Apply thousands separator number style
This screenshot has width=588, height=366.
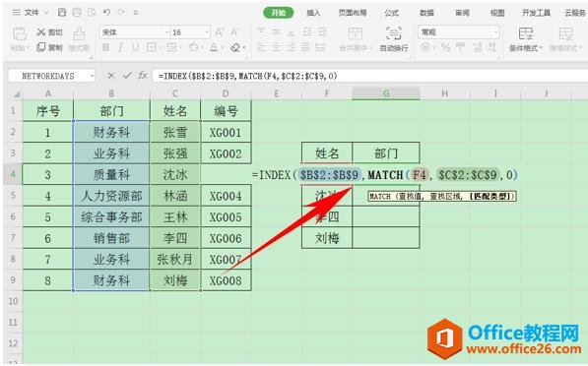click(461, 47)
